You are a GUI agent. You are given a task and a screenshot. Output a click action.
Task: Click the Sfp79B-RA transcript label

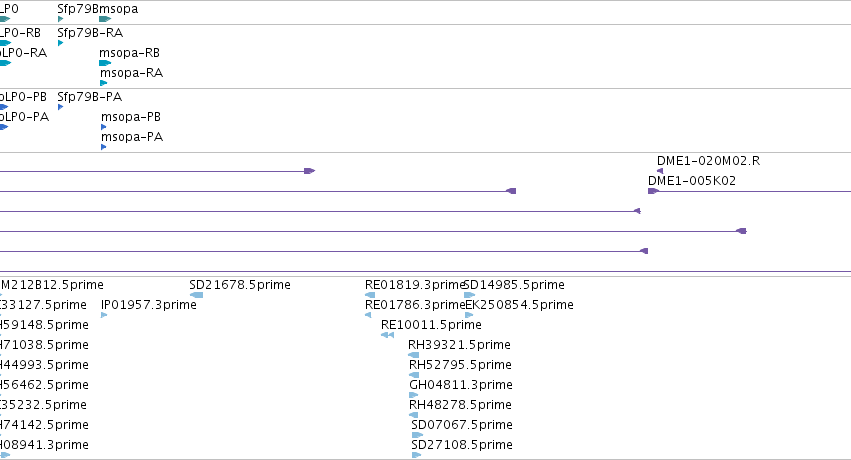point(90,33)
